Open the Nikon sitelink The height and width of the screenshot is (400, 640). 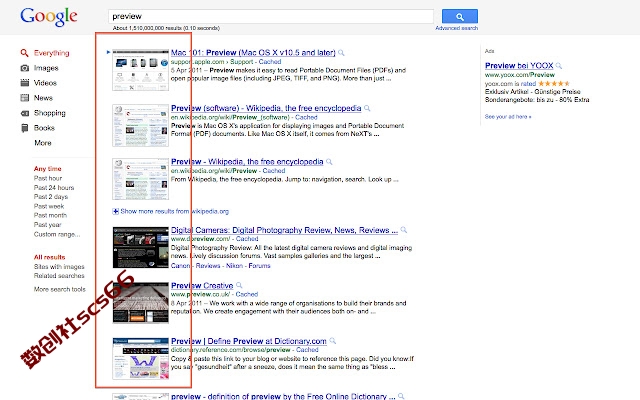click(x=234, y=266)
